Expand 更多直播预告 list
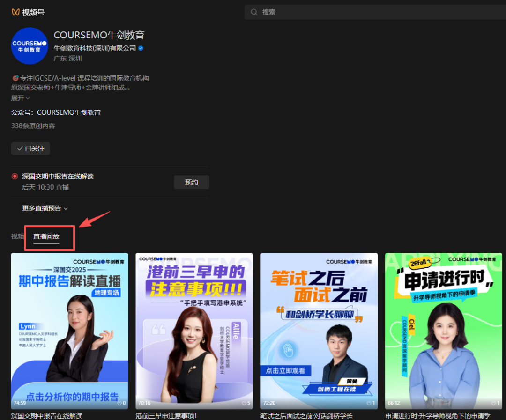Image resolution: width=506 pixels, height=420 pixels. point(45,208)
